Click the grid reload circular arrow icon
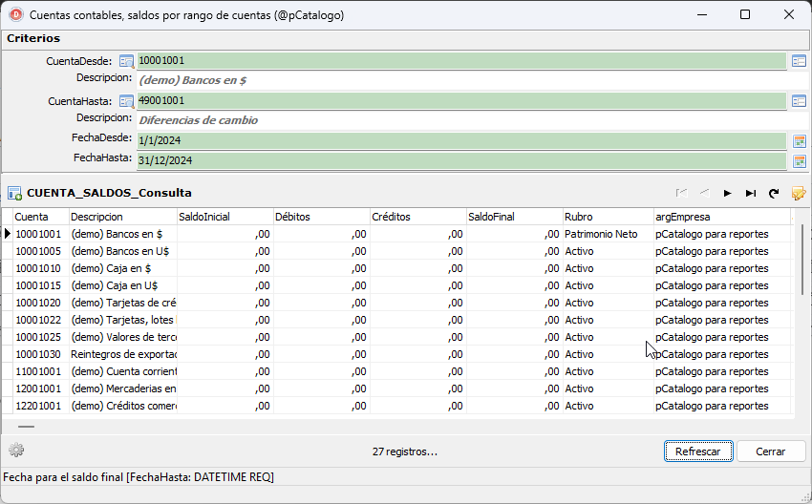Viewport: 812px width, 504px height. click(x=774, y=193)
